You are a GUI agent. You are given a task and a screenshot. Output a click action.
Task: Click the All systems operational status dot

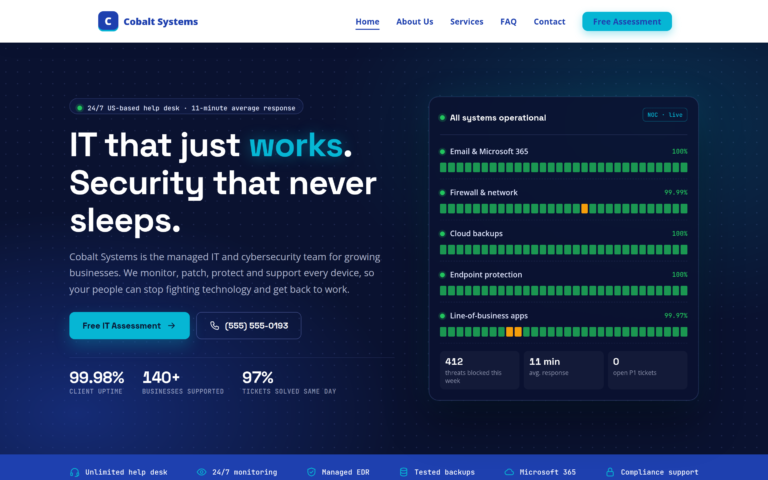442,118
